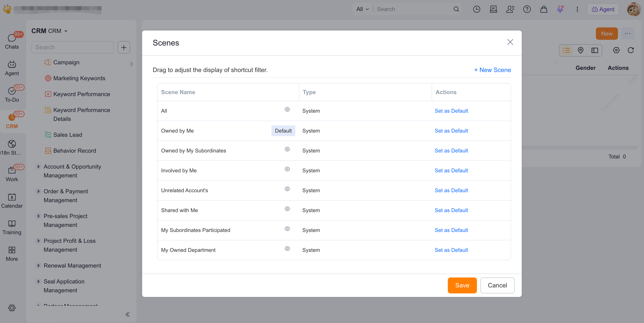Toggle visibility of My Owned Department scene

pos(287,249)
